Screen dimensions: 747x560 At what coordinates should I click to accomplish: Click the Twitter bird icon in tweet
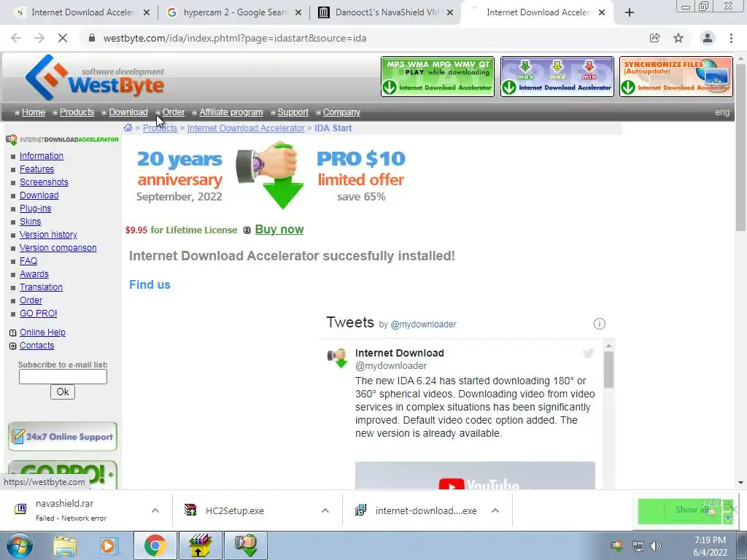(x=589, y=353)
